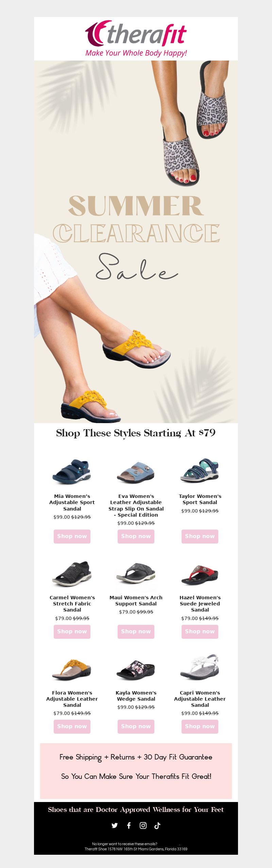Viewport: 272px width, 868px height.
Task: Click Shop now under Capri Leather Sandal
Action: pos(200,727)
